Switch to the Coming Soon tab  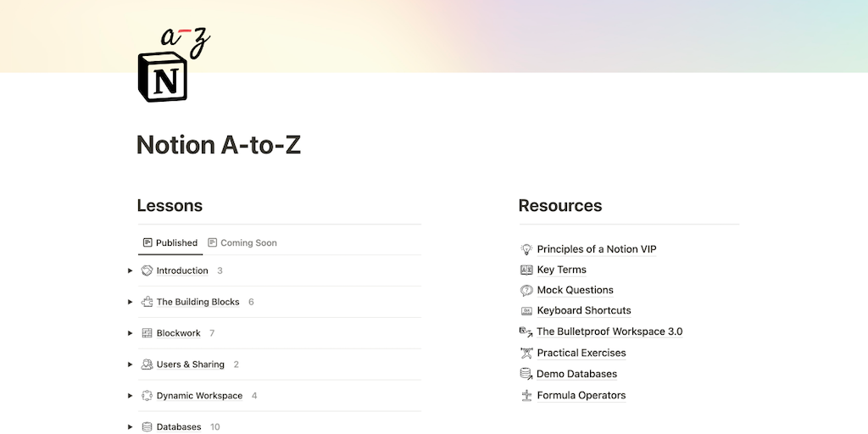[x=243, y=242]
